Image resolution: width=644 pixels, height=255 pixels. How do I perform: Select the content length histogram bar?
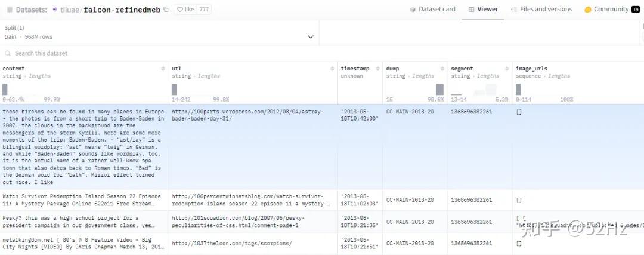(5, 90)
